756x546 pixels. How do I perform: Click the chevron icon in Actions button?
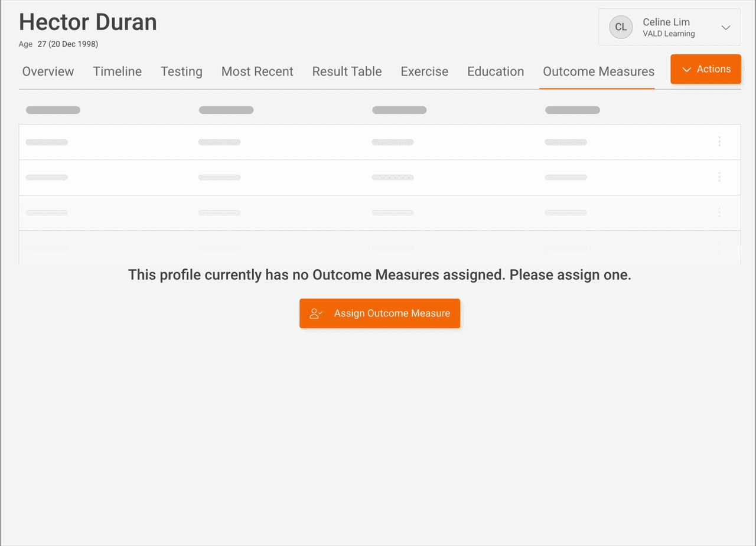click(686, 70)
